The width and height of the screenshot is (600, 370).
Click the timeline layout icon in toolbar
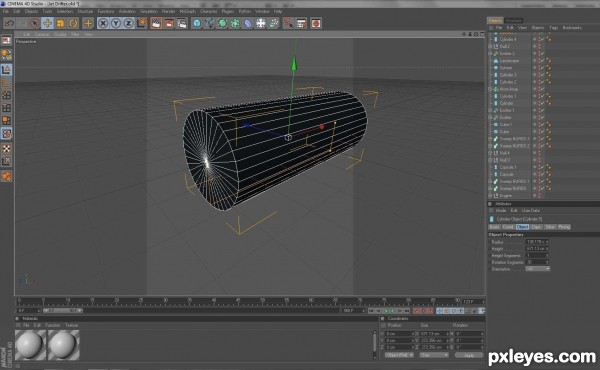coord(302,23)
